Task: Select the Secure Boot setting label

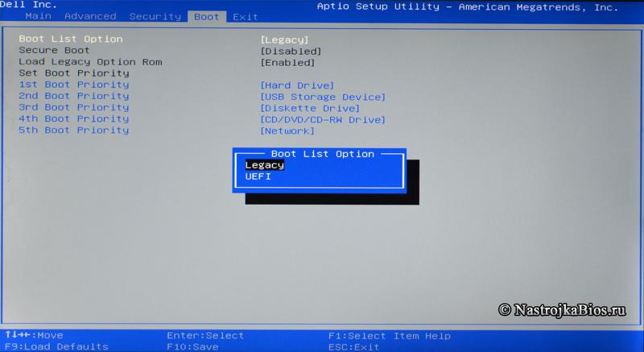Action: (54, 50)
